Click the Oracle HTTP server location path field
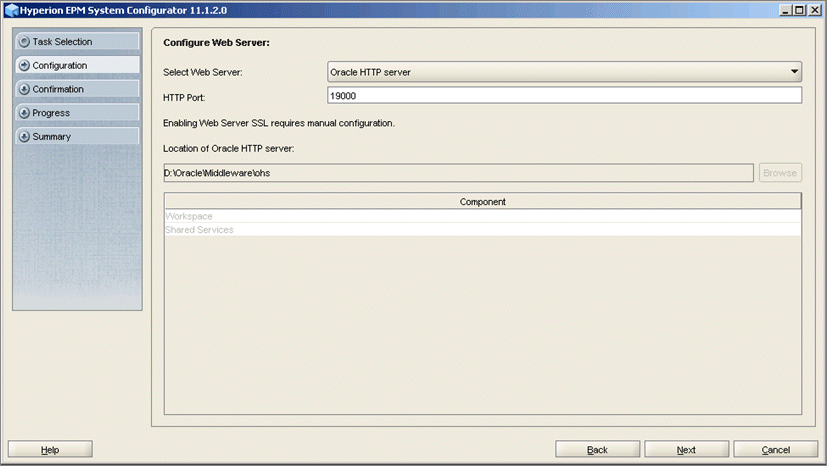827x466 pixels. pos(458,173)
